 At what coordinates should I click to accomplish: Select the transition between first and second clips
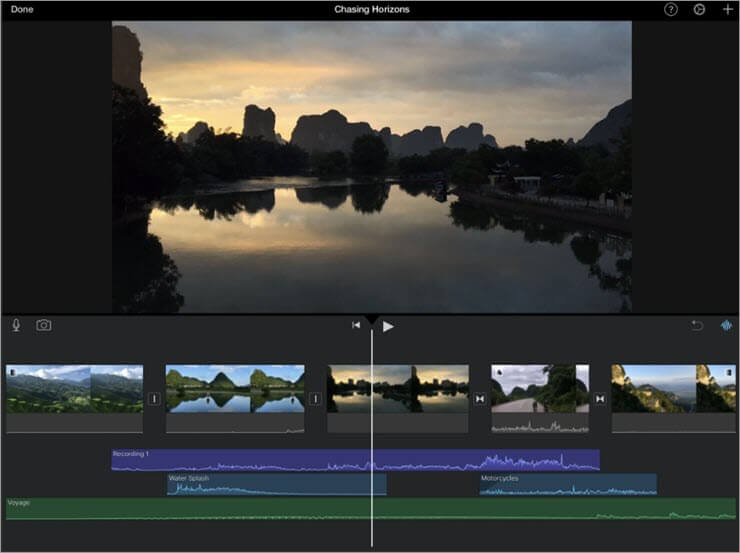point(154,398)
